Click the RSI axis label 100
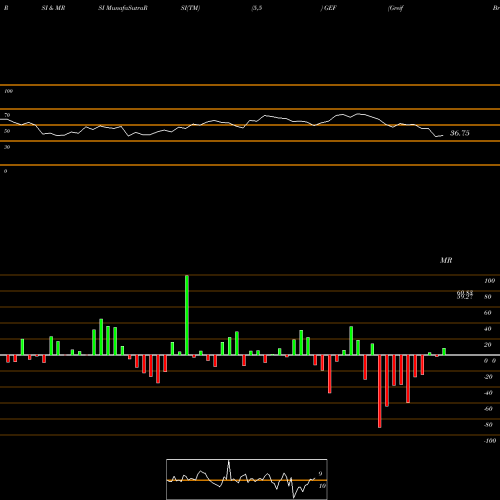This screenshot has height=500, width=500. [x=8, y=91]
